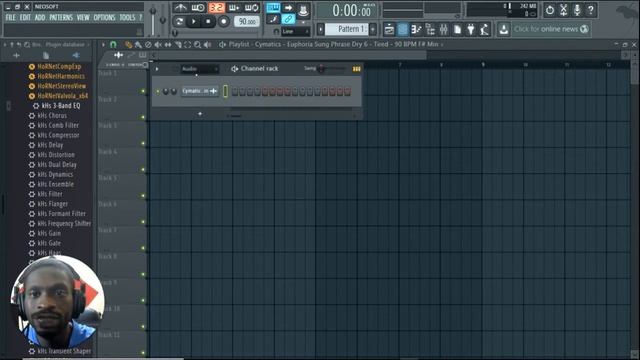Select the playlist pencil draw tool

point(129,44)
